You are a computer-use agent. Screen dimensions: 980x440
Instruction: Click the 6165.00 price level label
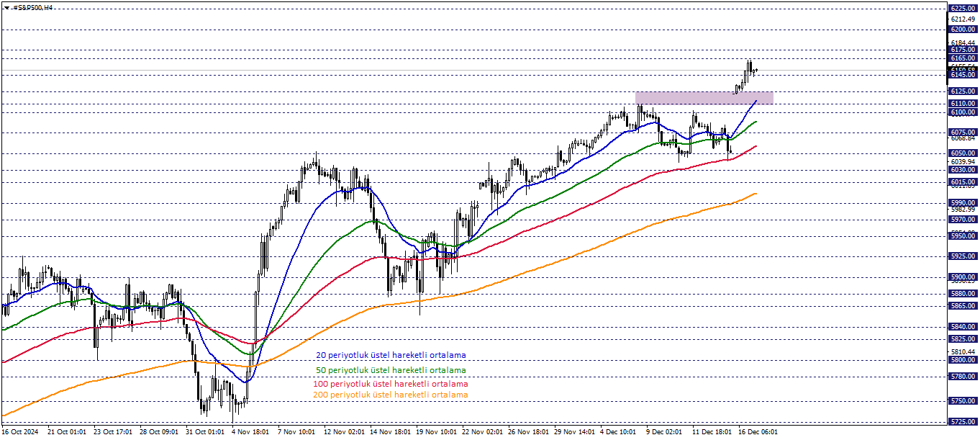click(x=963, y=58)
